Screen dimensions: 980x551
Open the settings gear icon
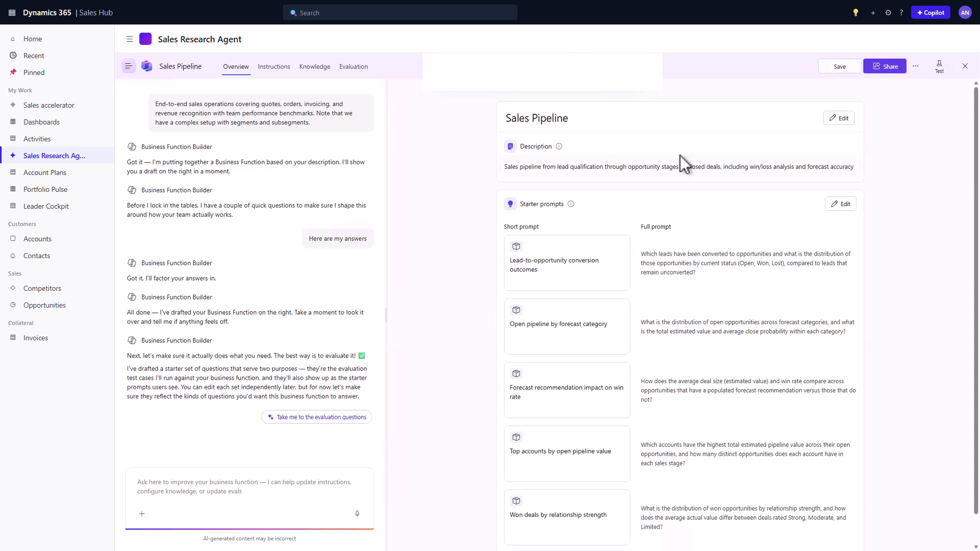(888, 13)
